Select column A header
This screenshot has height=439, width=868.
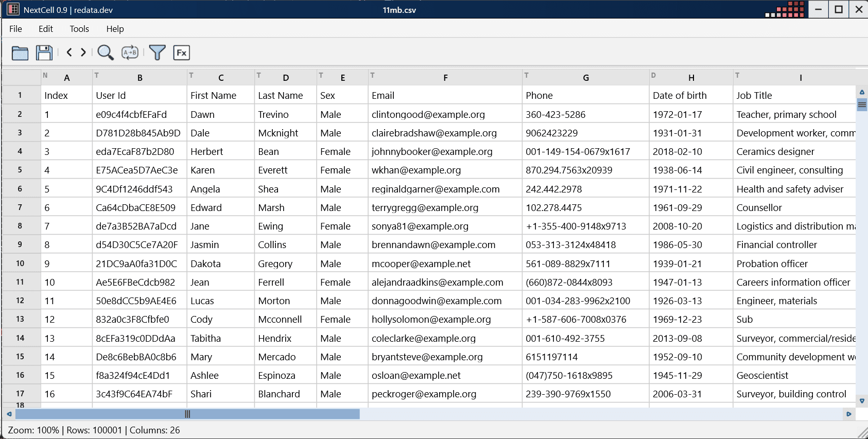(x=67, y=78)
